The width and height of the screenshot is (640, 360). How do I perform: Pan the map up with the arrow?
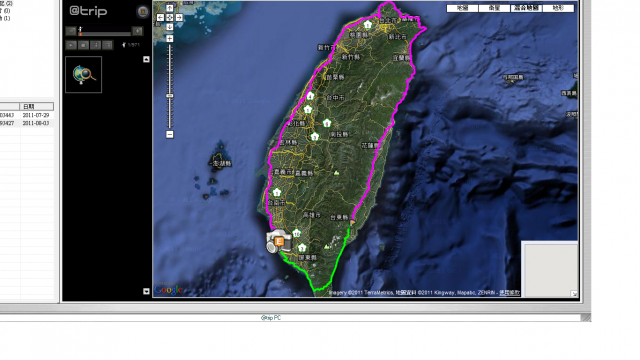click(x=170, y=8)
